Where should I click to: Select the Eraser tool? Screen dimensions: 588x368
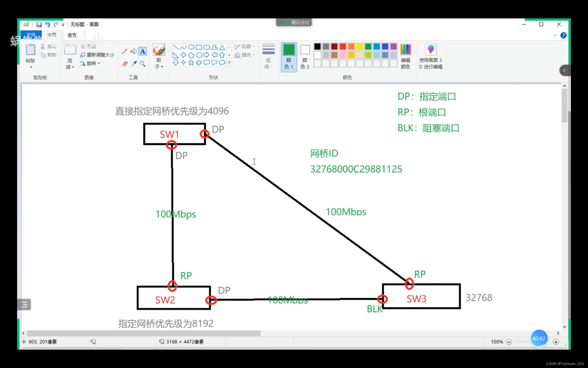[x=125, y=64]
